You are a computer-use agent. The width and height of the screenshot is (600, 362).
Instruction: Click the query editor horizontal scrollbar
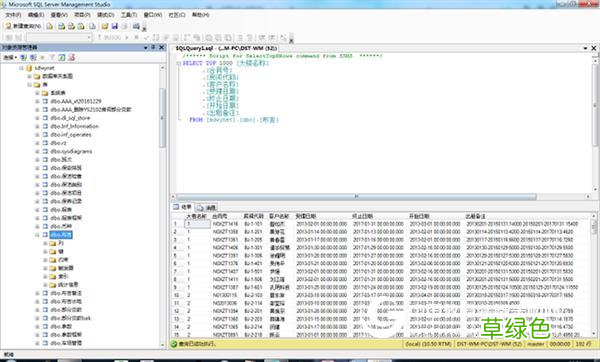coord(356,196)
